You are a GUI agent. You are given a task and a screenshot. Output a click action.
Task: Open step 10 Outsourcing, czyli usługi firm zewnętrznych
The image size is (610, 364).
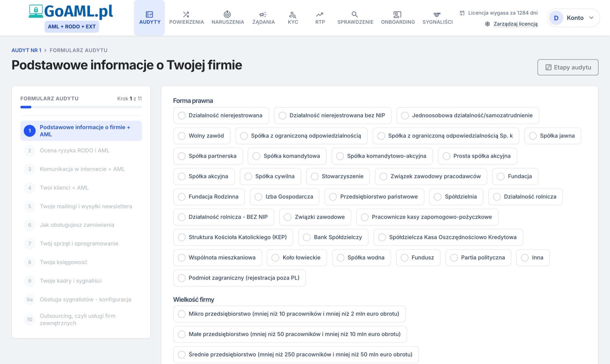point(81,319)
